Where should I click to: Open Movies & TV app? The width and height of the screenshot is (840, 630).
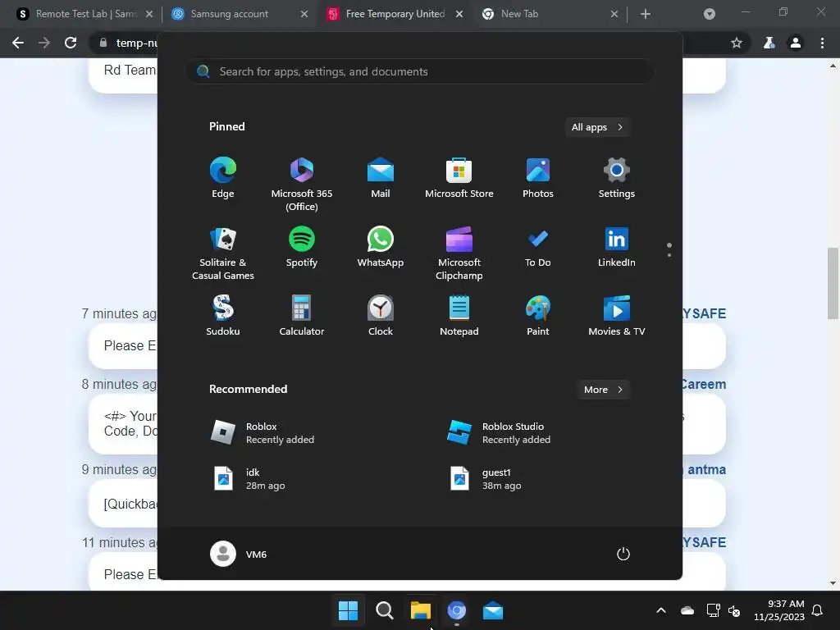[617, 317]
